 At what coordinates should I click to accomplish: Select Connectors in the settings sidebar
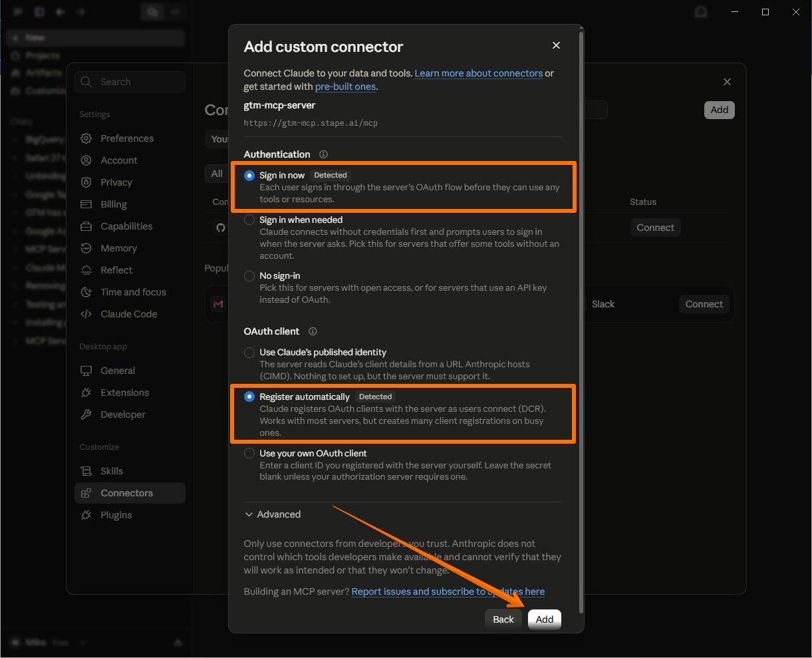[130, 493]
